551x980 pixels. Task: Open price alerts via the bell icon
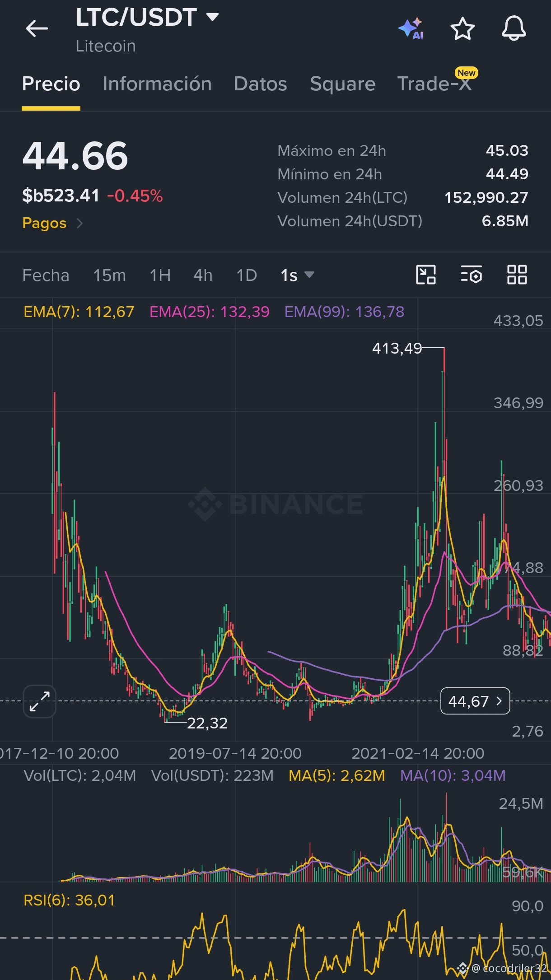(x=514, y=28)
